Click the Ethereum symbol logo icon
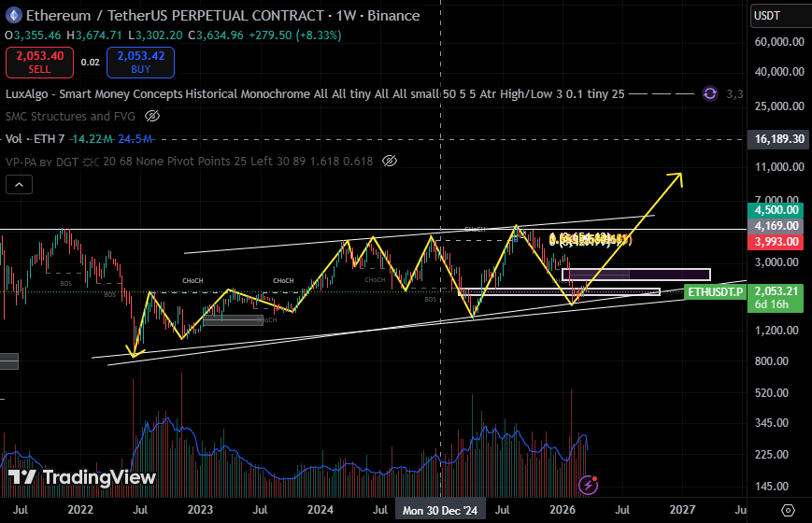Image resolution: width=812 pixels, height=523 pixels. (x=13, y=16)
